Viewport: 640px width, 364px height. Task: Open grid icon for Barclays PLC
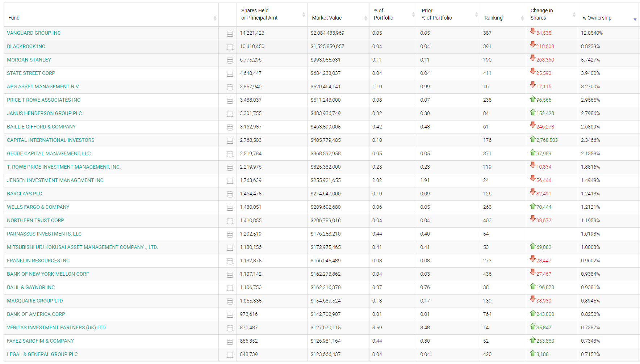[230, 194]
